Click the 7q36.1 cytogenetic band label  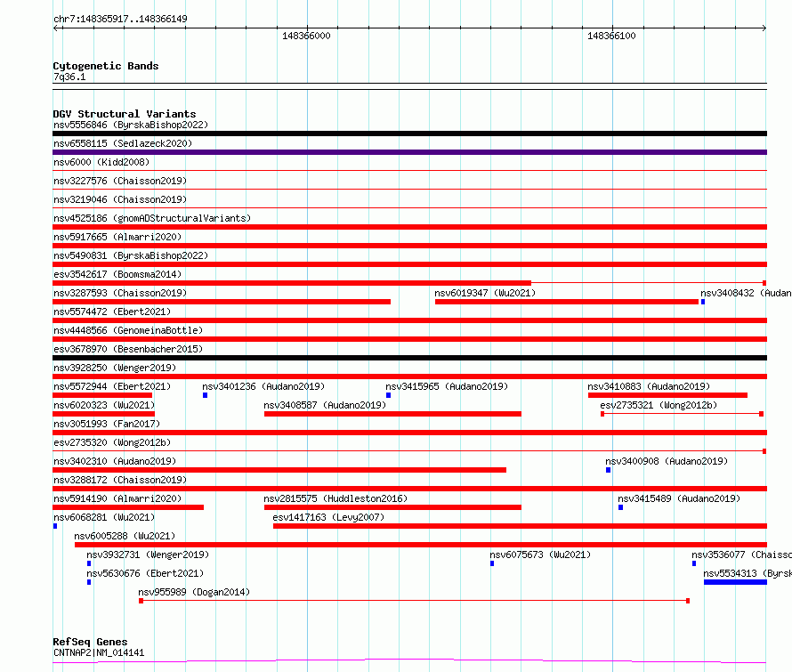point(69,77)
